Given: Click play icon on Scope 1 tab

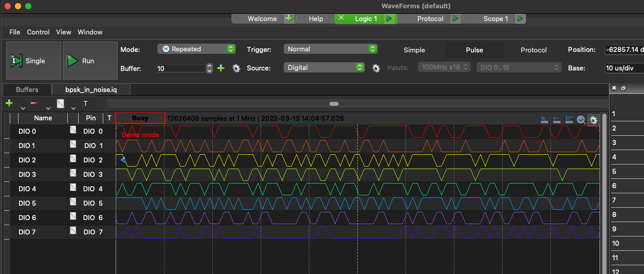Looking at the screenshot, I should pos(520,19).
